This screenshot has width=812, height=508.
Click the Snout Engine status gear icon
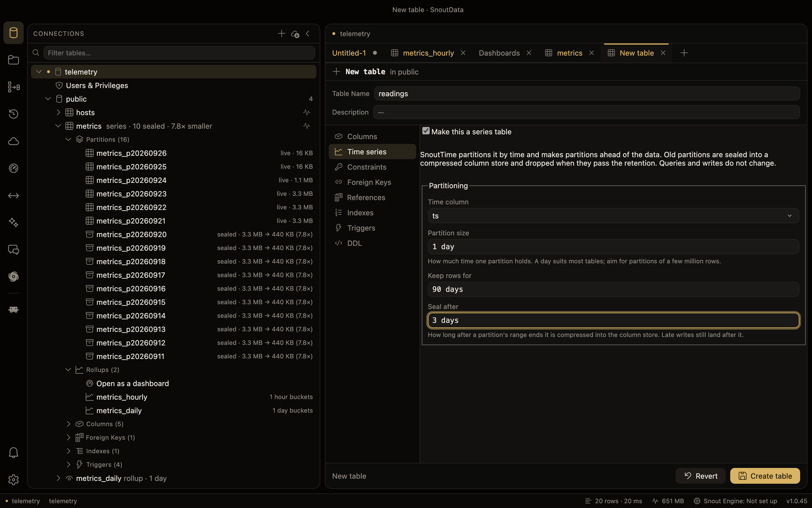697,501
